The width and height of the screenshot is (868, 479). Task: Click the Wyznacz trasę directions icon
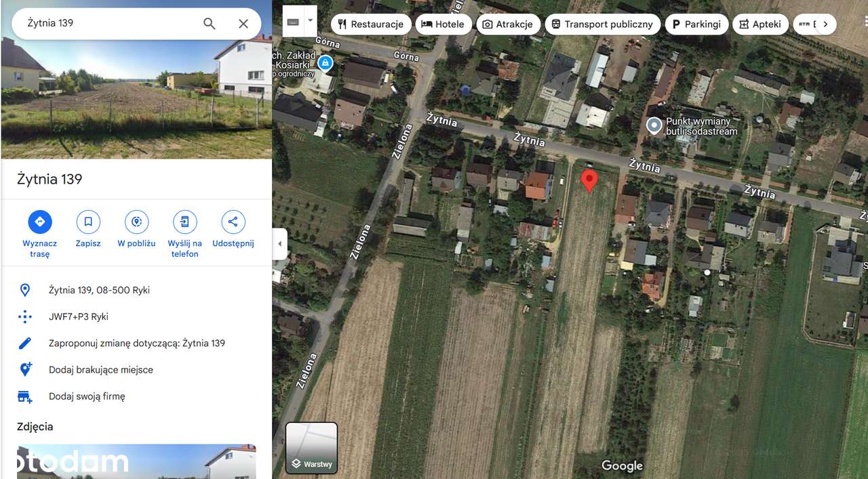coord(39,222)
